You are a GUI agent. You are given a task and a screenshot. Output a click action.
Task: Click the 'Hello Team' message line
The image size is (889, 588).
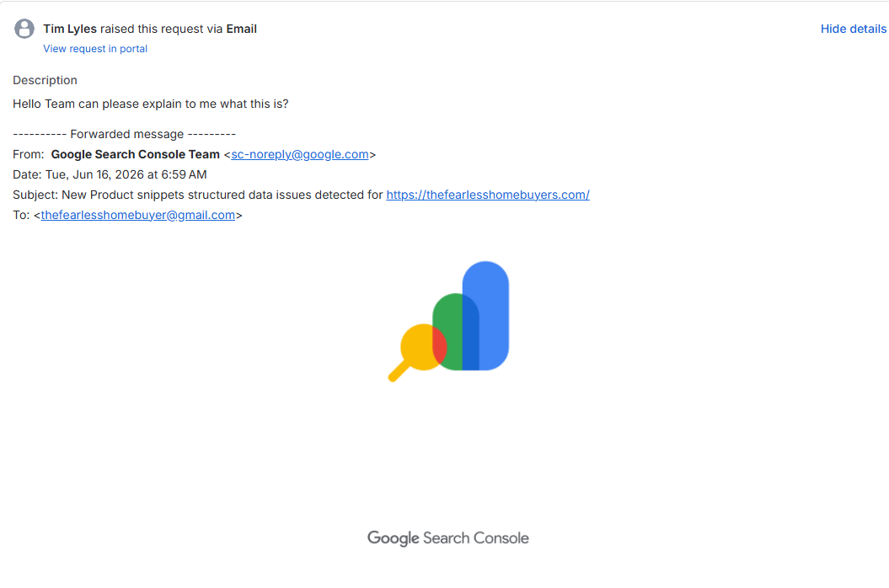150,104
